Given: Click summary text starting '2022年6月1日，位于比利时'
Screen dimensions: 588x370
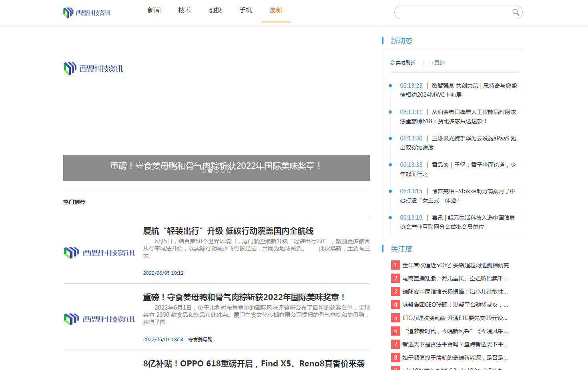Looking at the screenshot, I should (256, 315).
